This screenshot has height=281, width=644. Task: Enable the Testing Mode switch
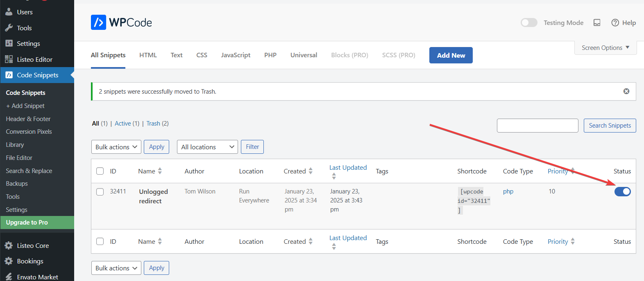(x=528, y=22)
